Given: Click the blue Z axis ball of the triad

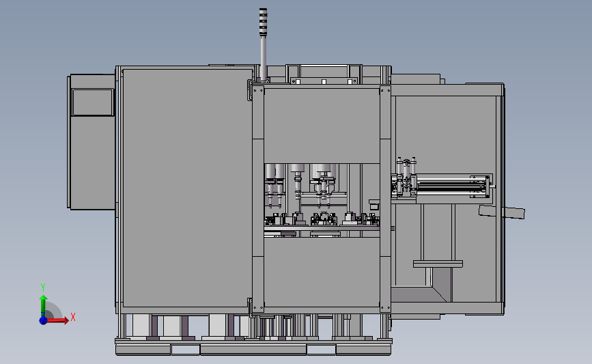Looking at the screenshot, I should (44, 320).
